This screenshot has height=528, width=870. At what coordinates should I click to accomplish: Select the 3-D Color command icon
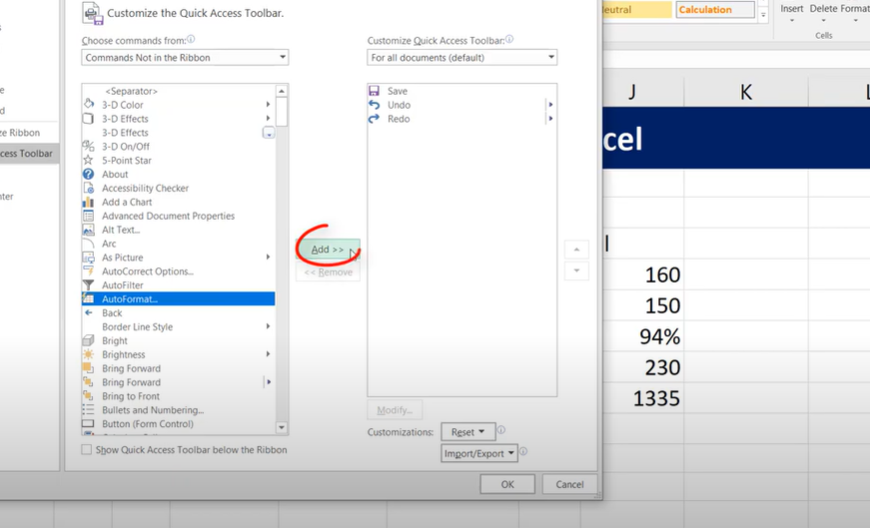point(89,104)
